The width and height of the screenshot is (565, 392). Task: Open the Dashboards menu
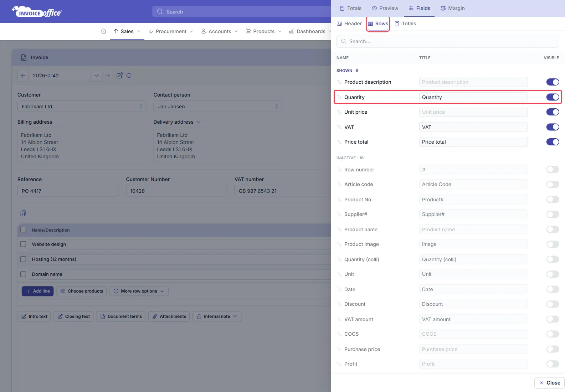[310, 31]
